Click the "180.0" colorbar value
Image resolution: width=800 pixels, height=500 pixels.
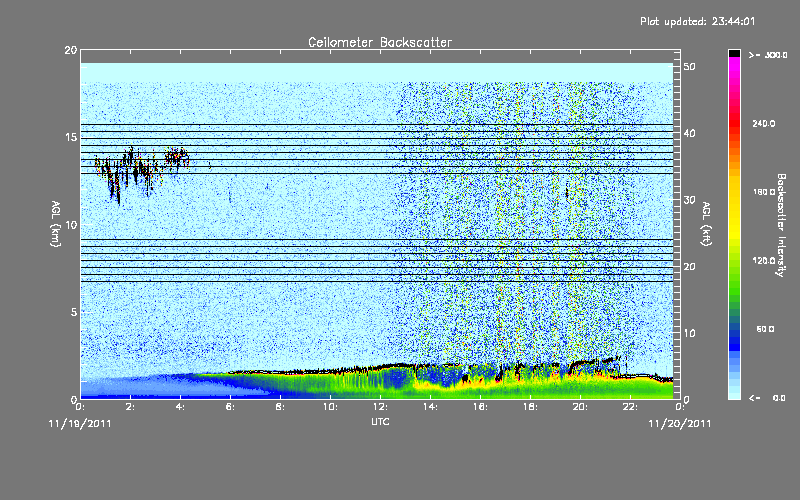tap(764, 192)
